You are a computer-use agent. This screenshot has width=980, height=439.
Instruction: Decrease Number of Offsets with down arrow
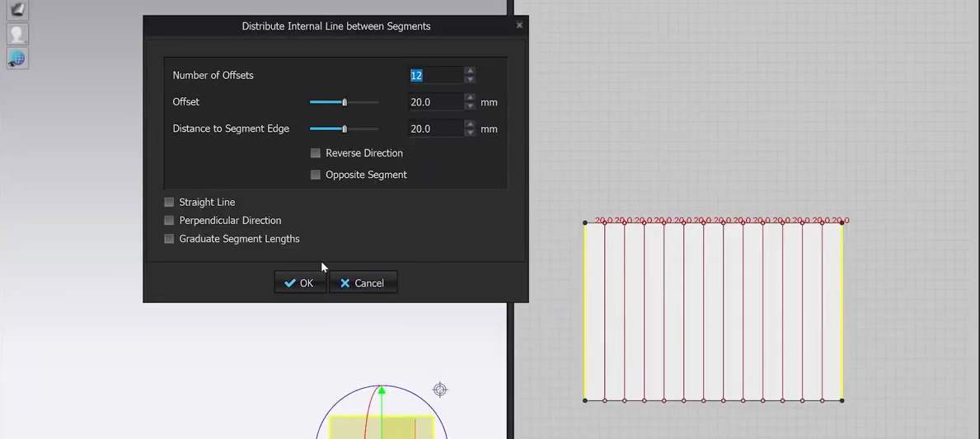[x=470, y=79]
